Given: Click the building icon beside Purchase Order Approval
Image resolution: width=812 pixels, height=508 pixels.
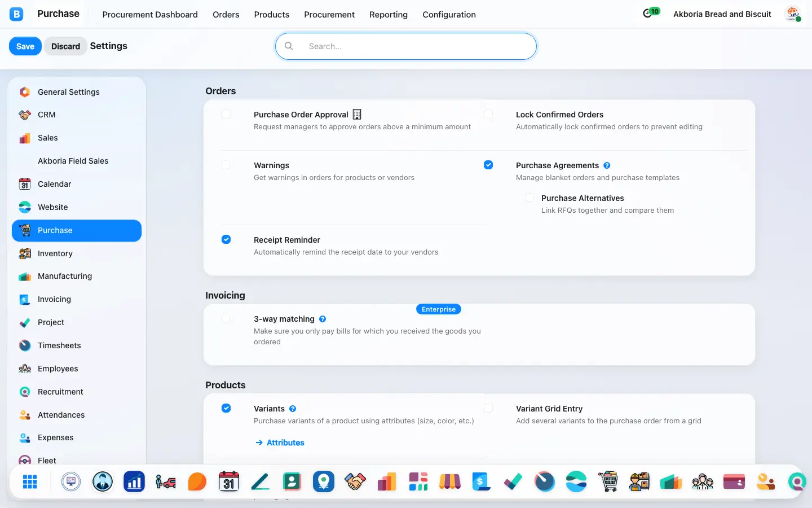Looking at the screenshot, I should tap(357, 114).
